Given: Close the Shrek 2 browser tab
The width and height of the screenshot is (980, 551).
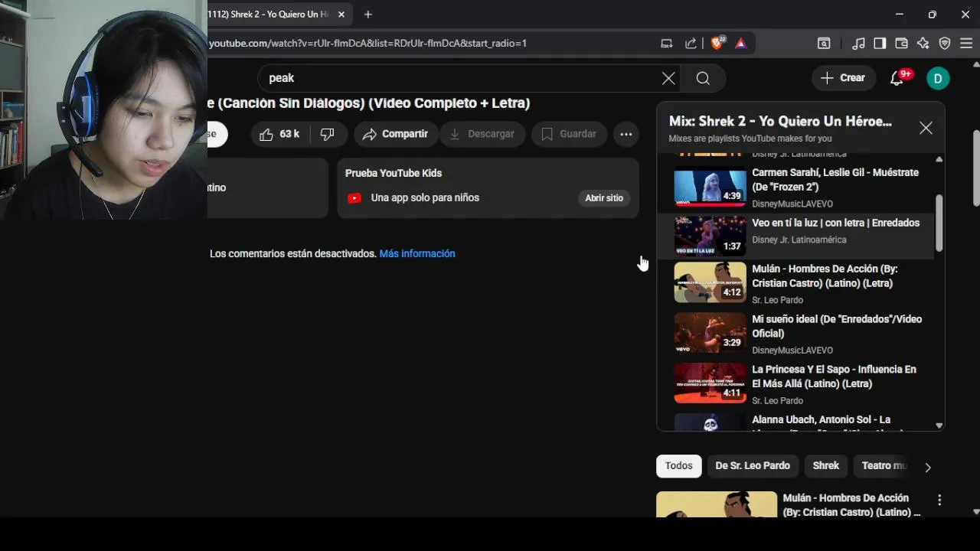Looking at the screenshot, I should click(x=341, y=14).
